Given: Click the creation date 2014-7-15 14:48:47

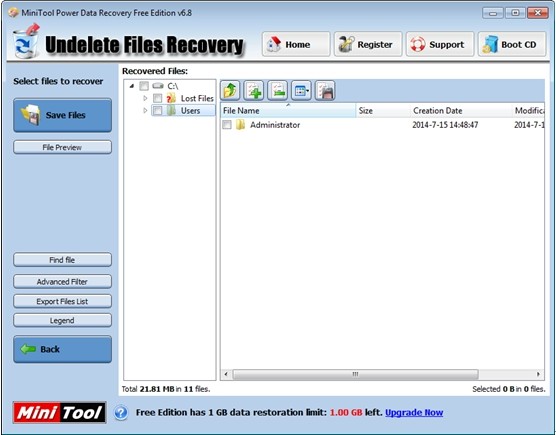Looking at the screenshot, I should [x=445, y=125].
